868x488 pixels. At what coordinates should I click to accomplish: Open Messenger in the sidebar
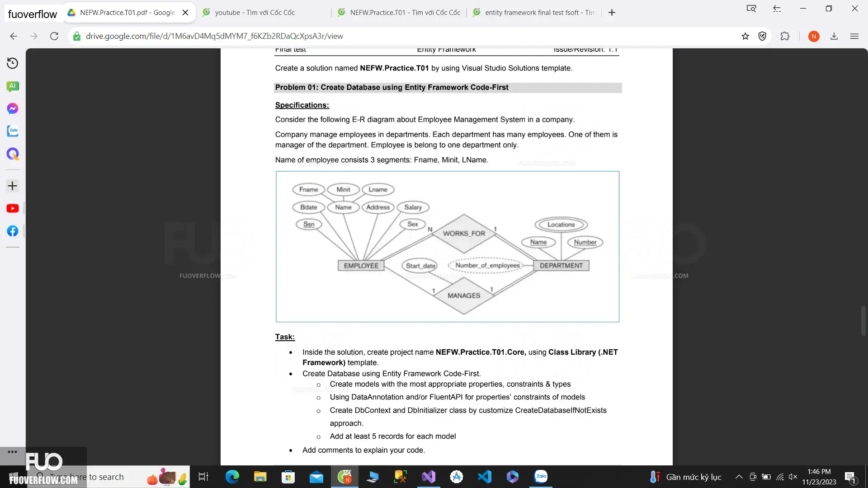[x=13, y=108]
